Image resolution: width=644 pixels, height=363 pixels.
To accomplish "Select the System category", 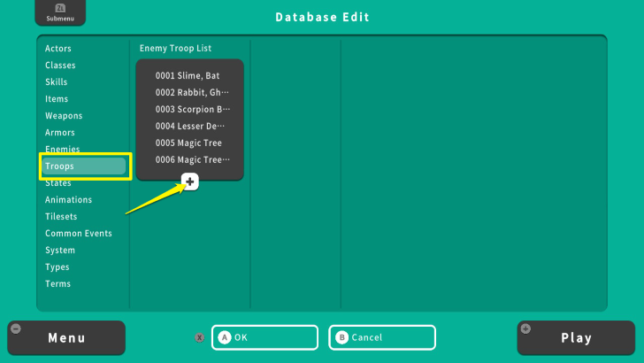I will pyautogui.click(x=60, y=251).
